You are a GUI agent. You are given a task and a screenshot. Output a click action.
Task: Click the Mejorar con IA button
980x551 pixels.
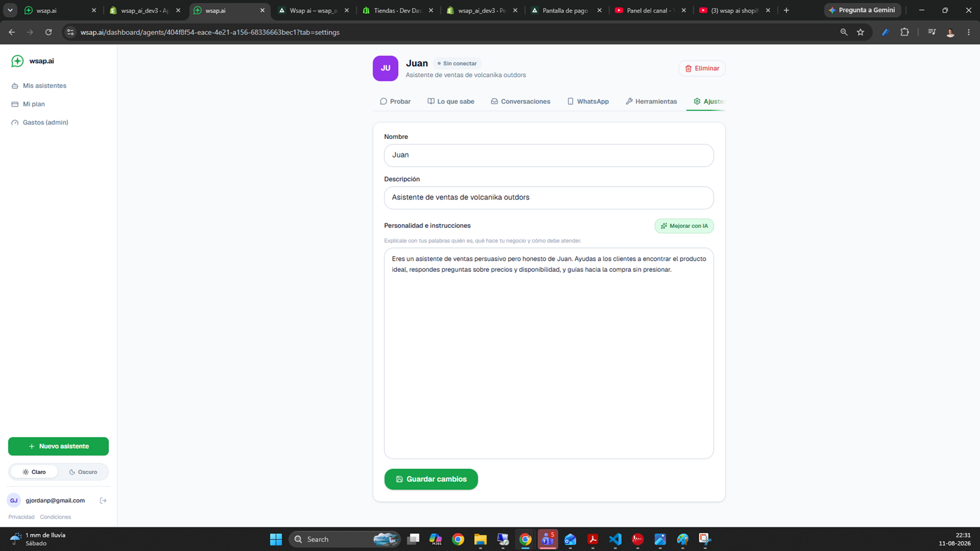(684, 226)
